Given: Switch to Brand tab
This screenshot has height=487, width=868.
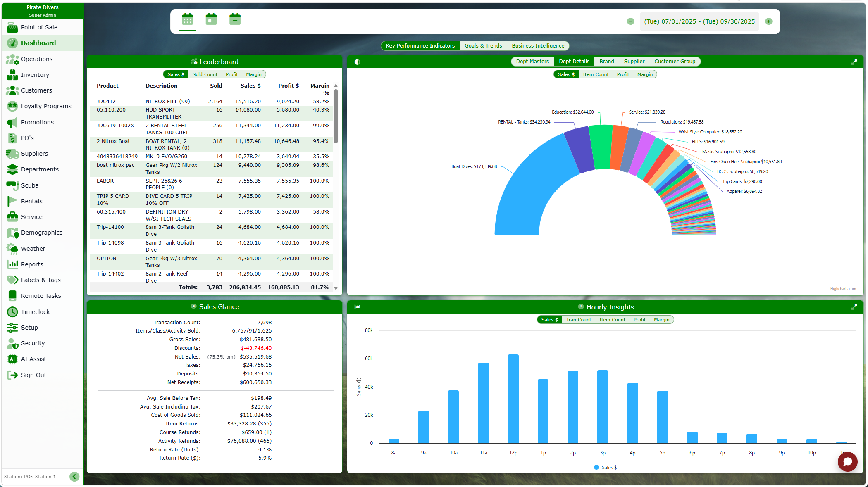Looking at the screenshot, I should coord(607,62).
